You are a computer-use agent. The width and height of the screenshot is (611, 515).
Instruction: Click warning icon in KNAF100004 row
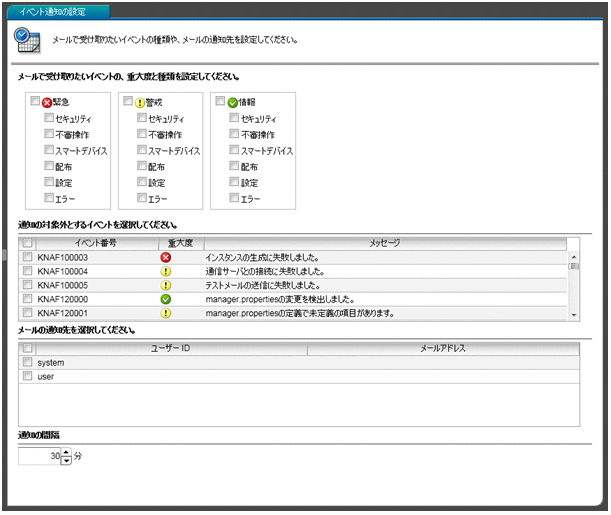point(166,272)
